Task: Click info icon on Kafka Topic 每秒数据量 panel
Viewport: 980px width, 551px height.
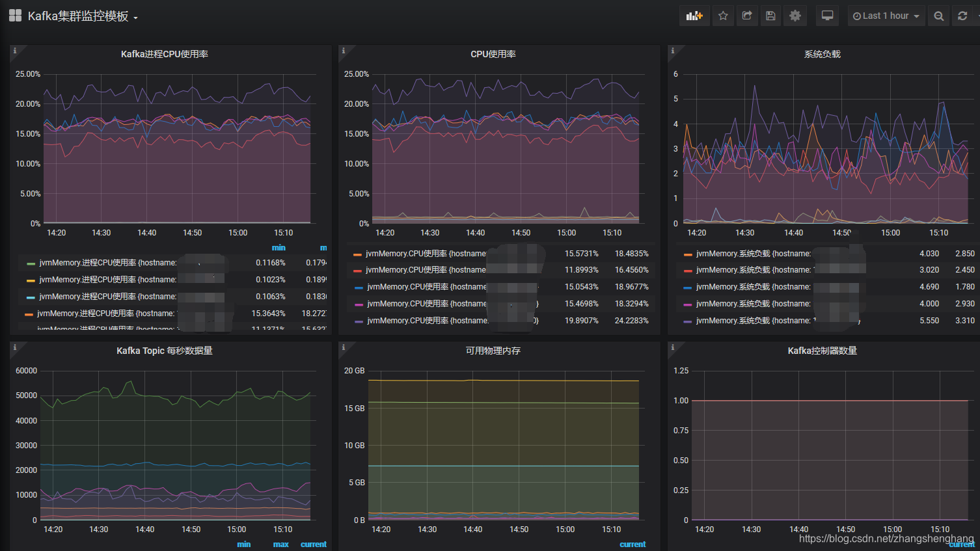Action: click(x=14, y=347)
